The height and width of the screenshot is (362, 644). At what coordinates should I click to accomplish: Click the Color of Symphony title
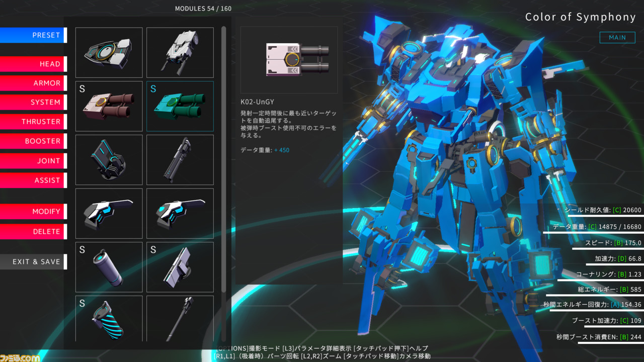[x=581, y=17]
